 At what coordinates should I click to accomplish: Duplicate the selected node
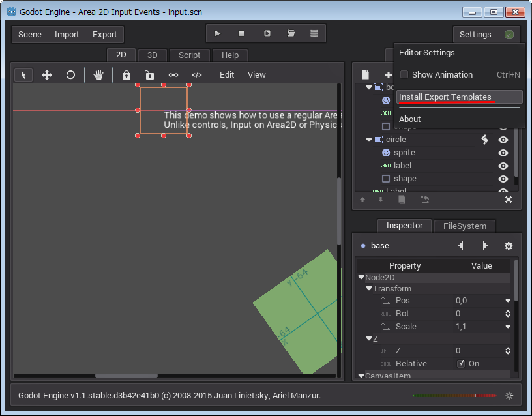click(402, 200)
